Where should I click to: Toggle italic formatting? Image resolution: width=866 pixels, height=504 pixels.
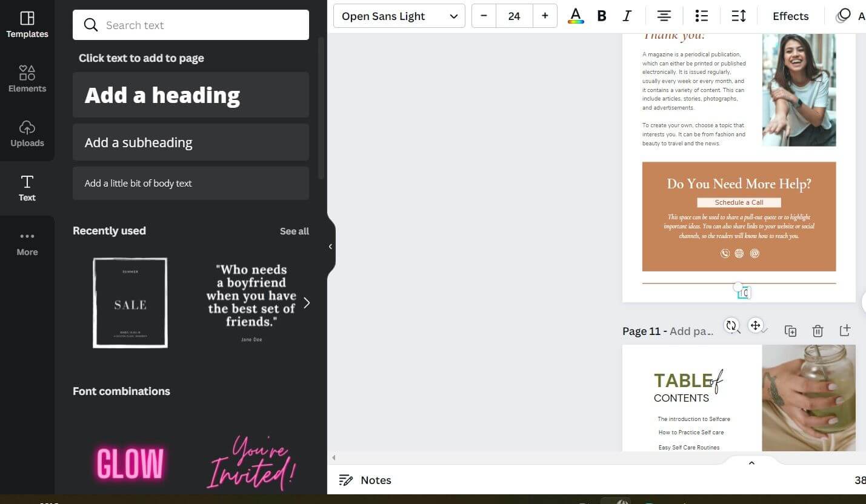(627, 16)
